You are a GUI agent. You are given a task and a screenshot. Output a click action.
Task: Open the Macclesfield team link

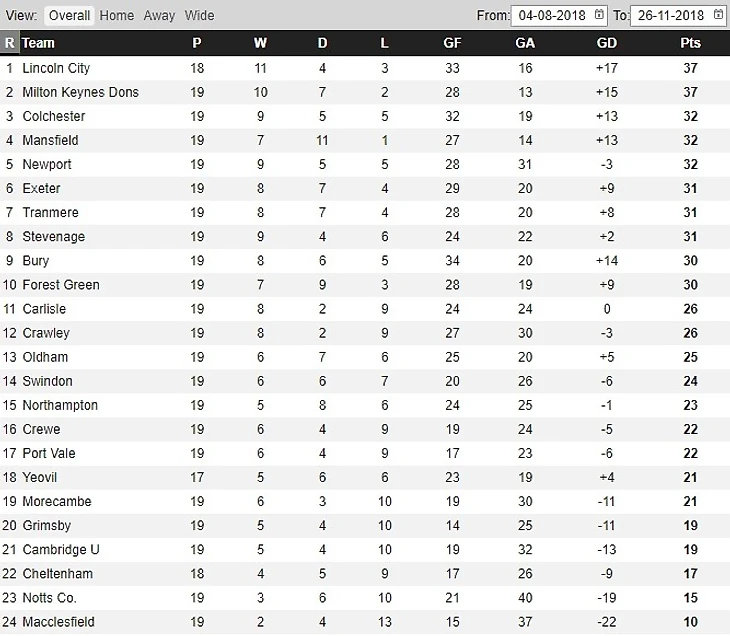pyautogui.click(x=59, y=622)
